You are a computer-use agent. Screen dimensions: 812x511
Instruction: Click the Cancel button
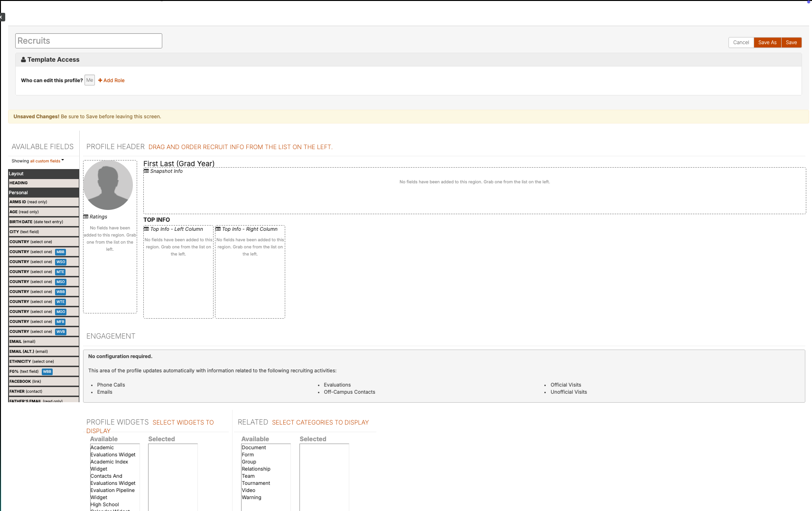pos(741,42)
